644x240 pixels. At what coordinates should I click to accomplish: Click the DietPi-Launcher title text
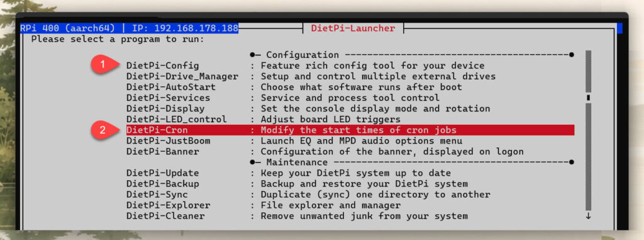click(353, 28)
